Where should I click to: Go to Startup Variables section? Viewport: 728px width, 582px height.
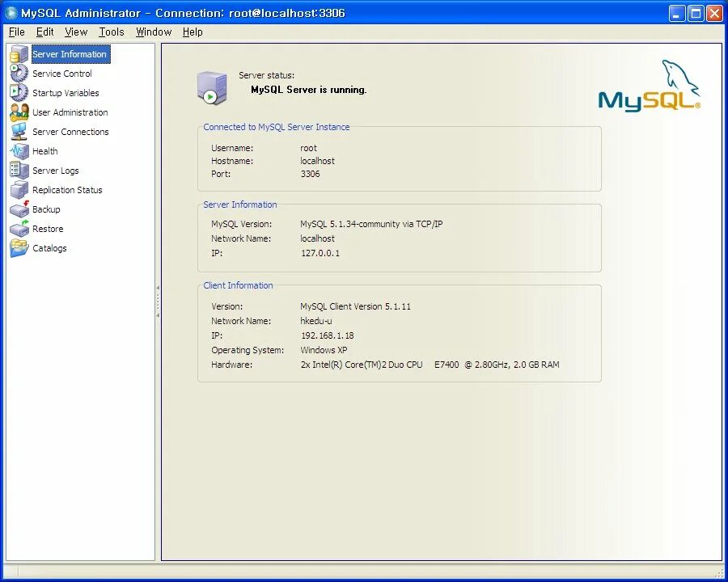pos(66,93)
